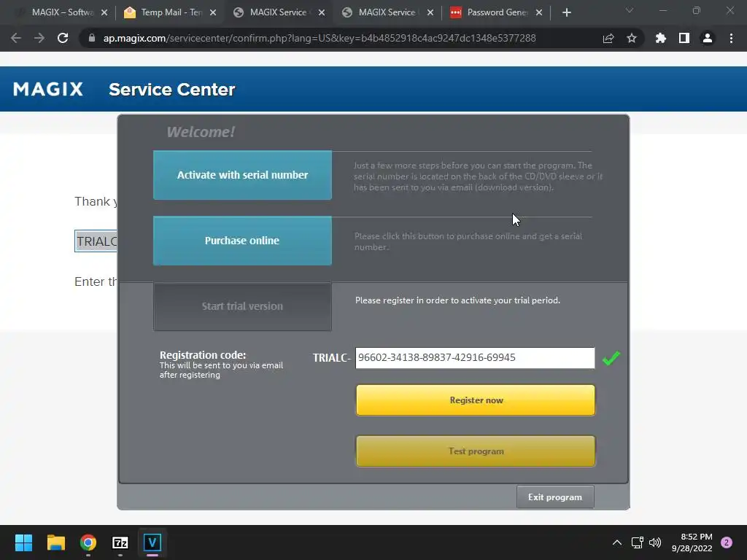Image resolution: width=747 pixels, height=560 pixels.
Task: View site security lock information
Action: click(91, 38)
